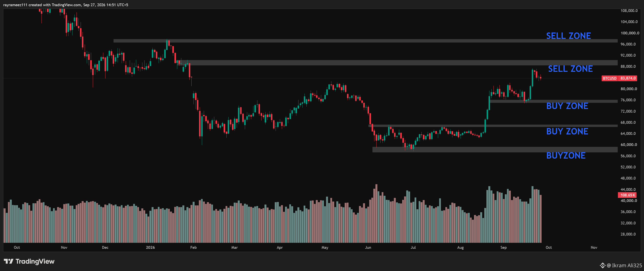Click the 2026 marker on time axis
644x271 pixels.
click(x=150, y=247)
